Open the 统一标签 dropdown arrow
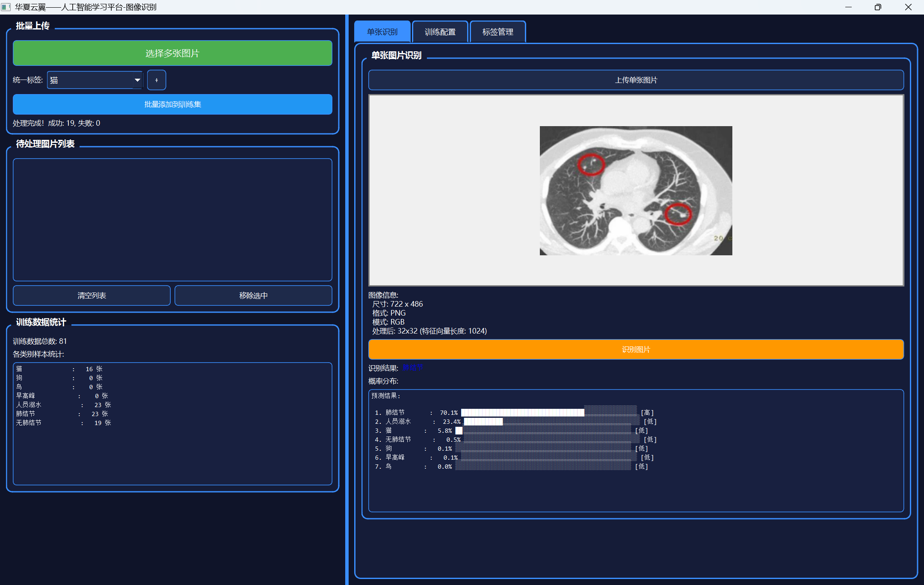This screenshot has width=924, height=585. (x=137, y=80)
